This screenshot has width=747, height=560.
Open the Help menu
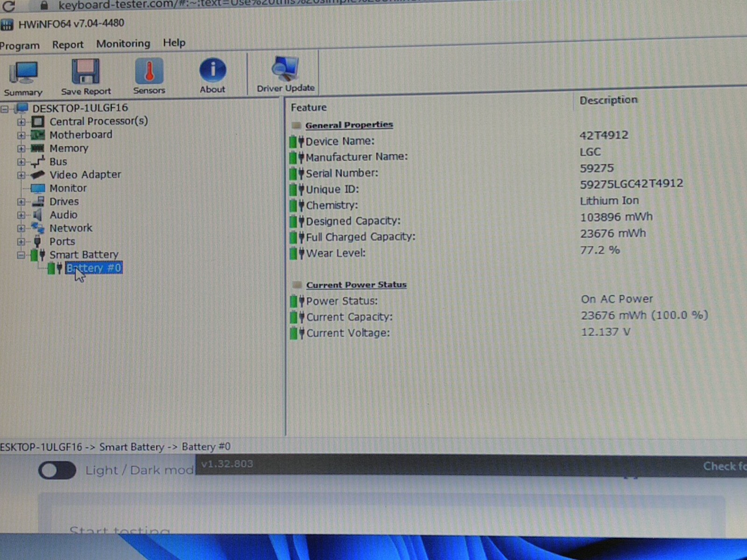174,43
